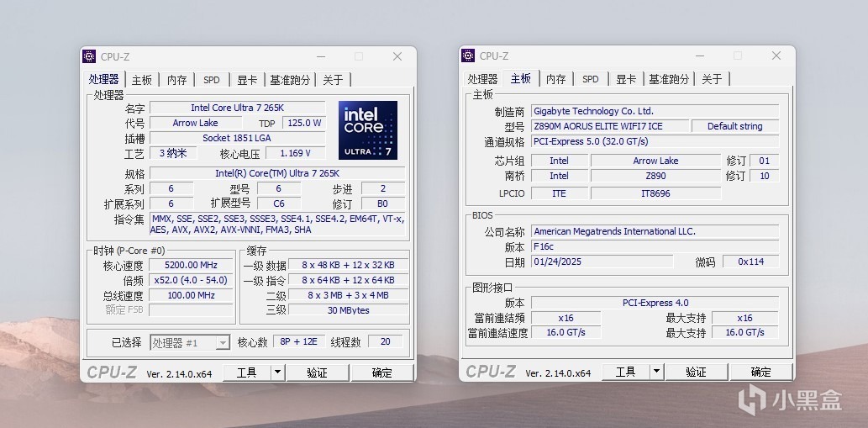Expand the 处理器 #1 selection combo box
Viewport: 868px width, 428px height.
[190, 343]
